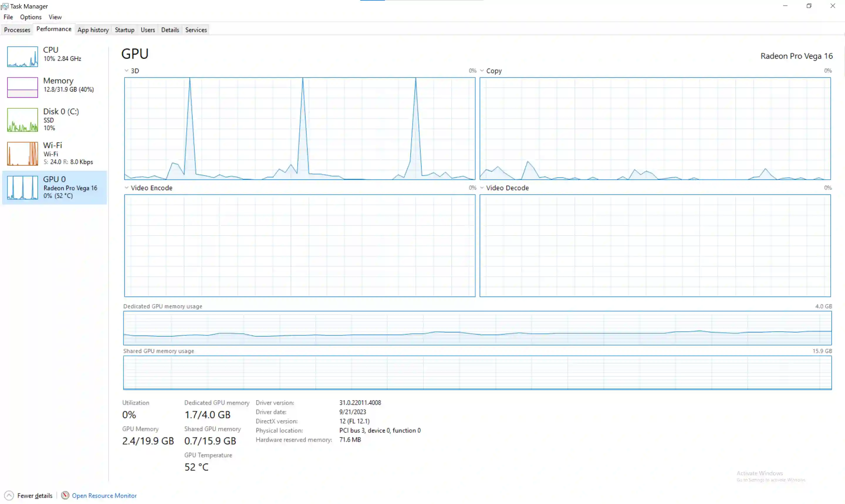Click the Task Manager title bar icon
Screen dimensions: 845x504
[x=4, y=6]
